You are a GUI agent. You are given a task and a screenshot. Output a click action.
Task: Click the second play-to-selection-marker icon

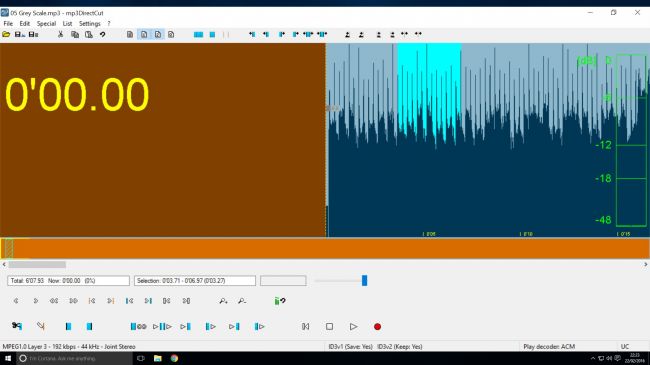(234, 326)
